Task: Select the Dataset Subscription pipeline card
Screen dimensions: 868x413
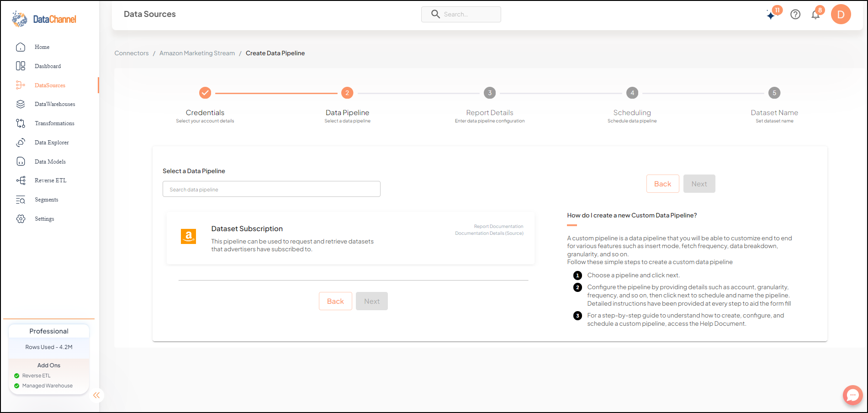Action: point(350,238)
